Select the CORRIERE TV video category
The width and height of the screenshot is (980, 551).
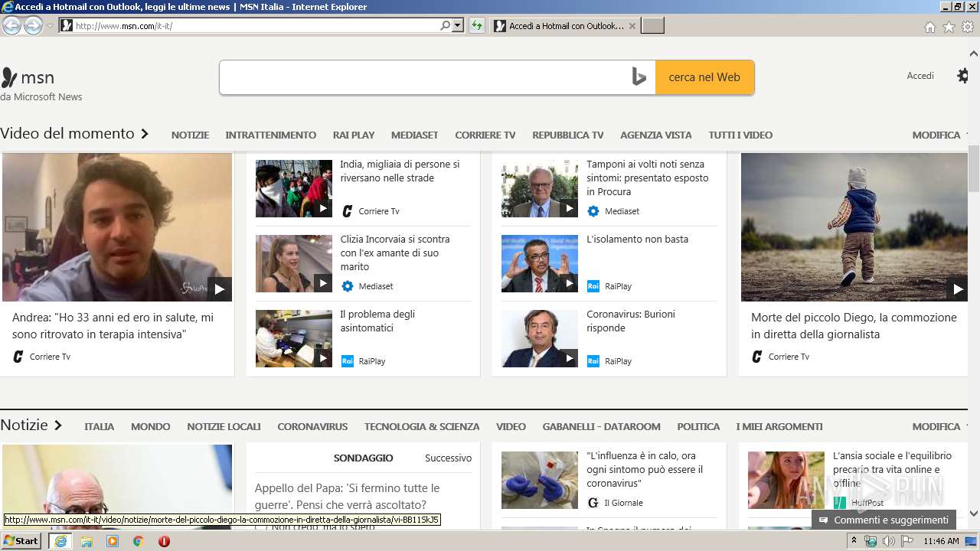(x=485, y=135)
